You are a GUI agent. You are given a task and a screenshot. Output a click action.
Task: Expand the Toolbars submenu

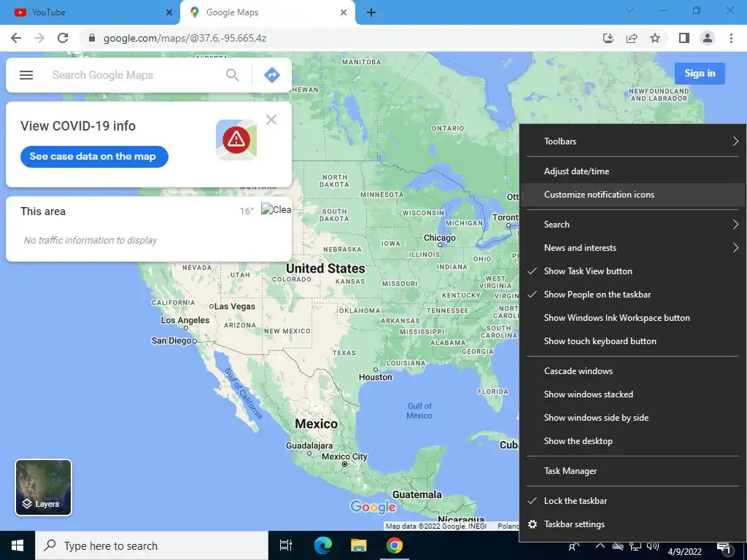coord(632,141)
